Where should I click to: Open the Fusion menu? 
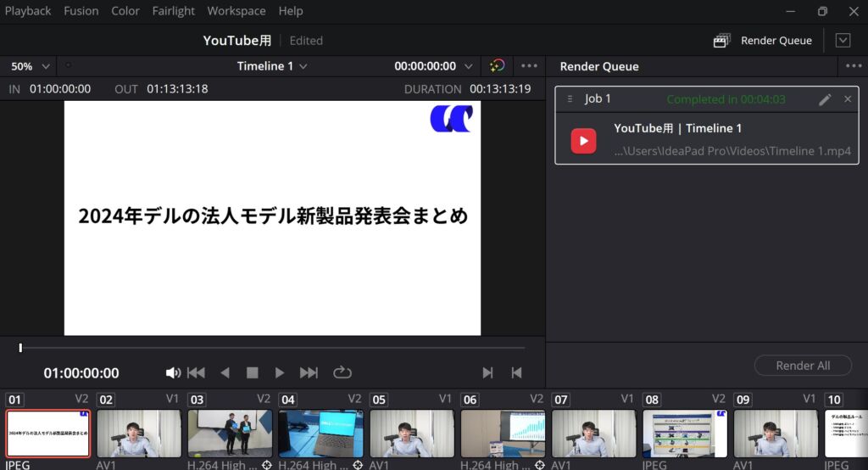81,10
